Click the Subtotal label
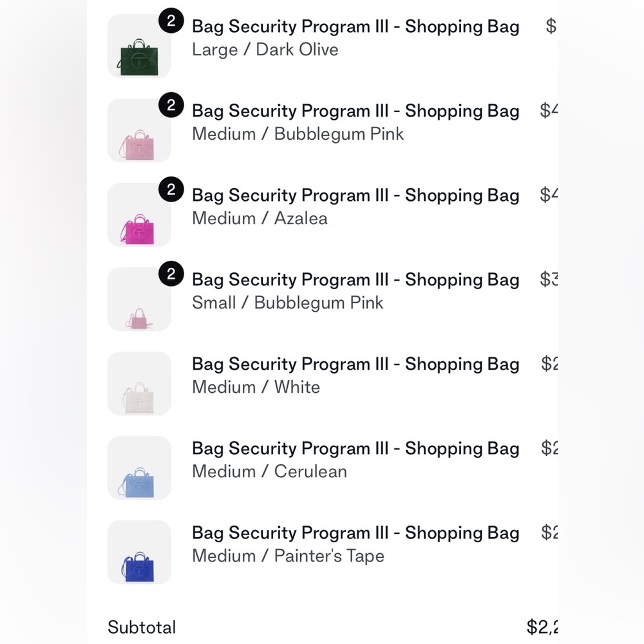The height and width of the screenshot is (644, 644). click(142, 627)
